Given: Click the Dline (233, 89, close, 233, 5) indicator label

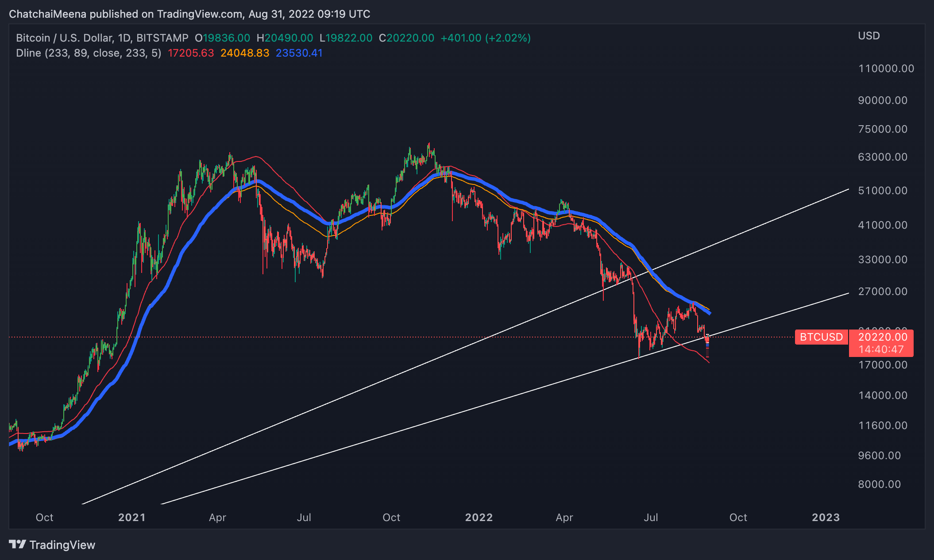Looking at the screenshot, I should point(89,53).
